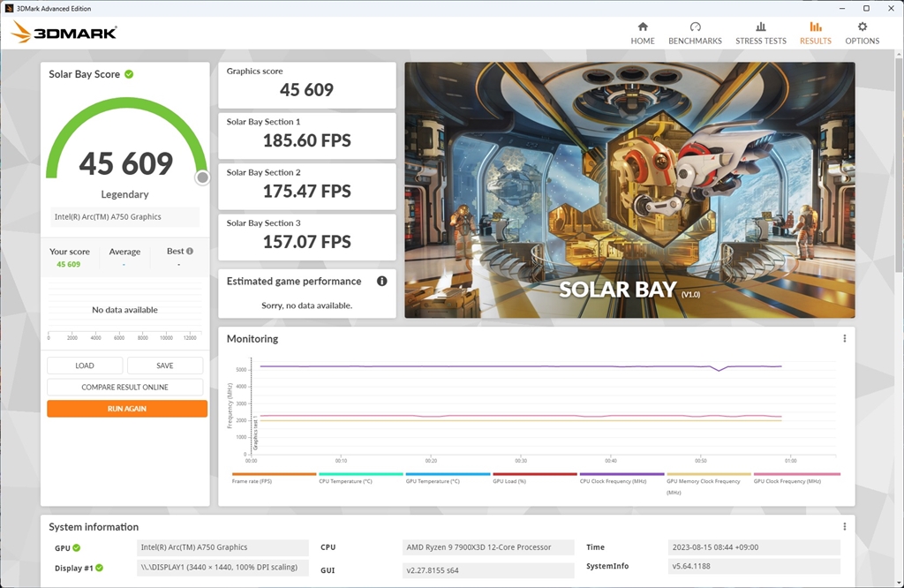The image size is (904, 588).
Task: Click the Solar Bay preview image
Action: tap(629, 190)
